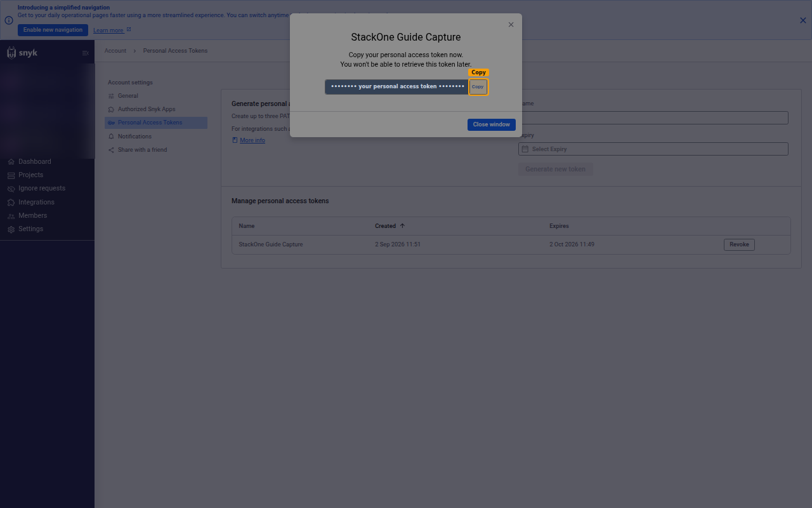Viewport: 812px width, 508px height.
Task: Click the Share with a friend icon
Action: (x=112, y=150)
